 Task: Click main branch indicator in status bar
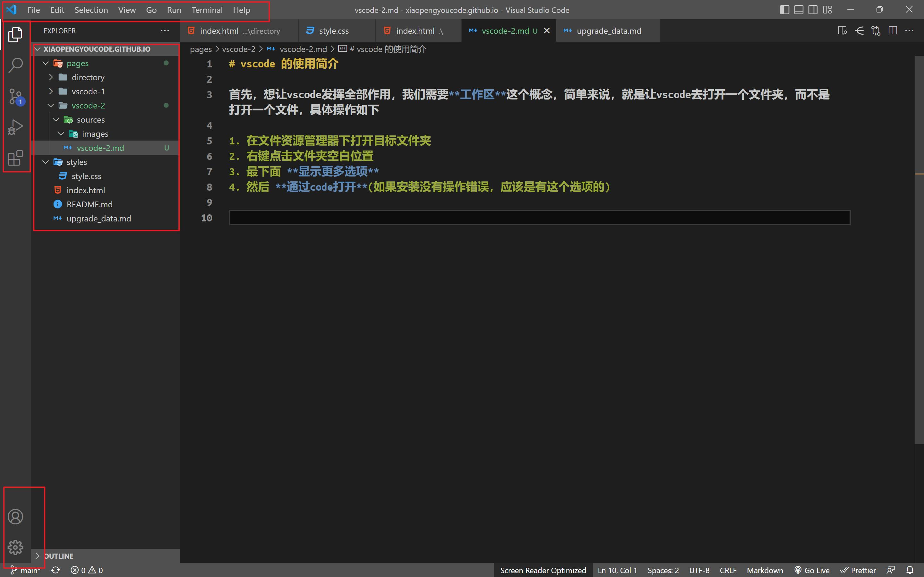25,570
